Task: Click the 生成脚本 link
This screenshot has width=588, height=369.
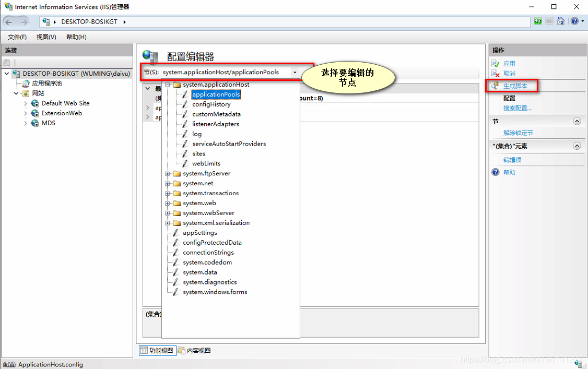Action: [515, 86]
